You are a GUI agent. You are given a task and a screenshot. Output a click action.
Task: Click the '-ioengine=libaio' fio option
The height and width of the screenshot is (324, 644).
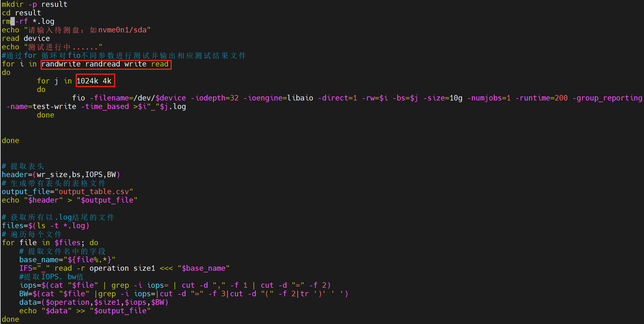click(278, 98)
